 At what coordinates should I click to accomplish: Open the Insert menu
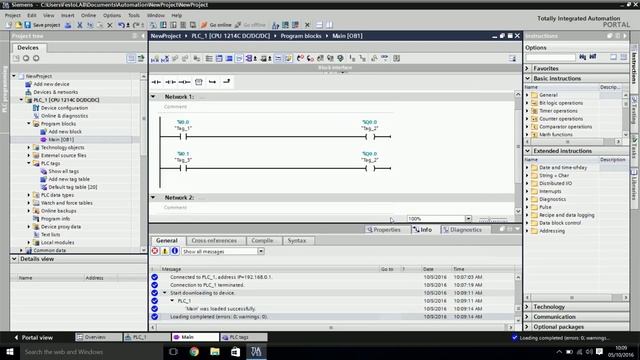pyautogui.click(x=68, y=15)
